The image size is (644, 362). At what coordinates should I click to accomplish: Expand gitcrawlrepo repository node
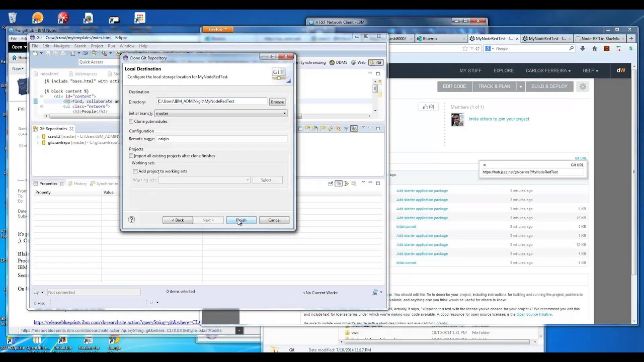pos(38,143)
